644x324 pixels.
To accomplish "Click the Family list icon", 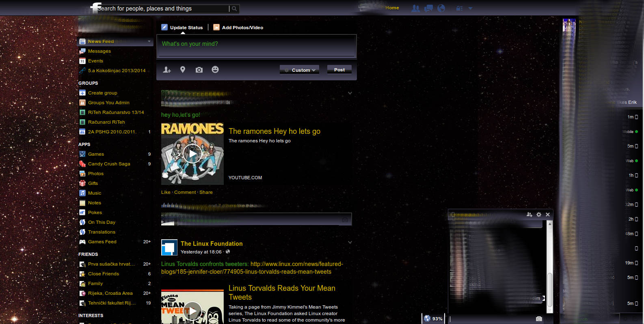I will [x=82, y=283].
